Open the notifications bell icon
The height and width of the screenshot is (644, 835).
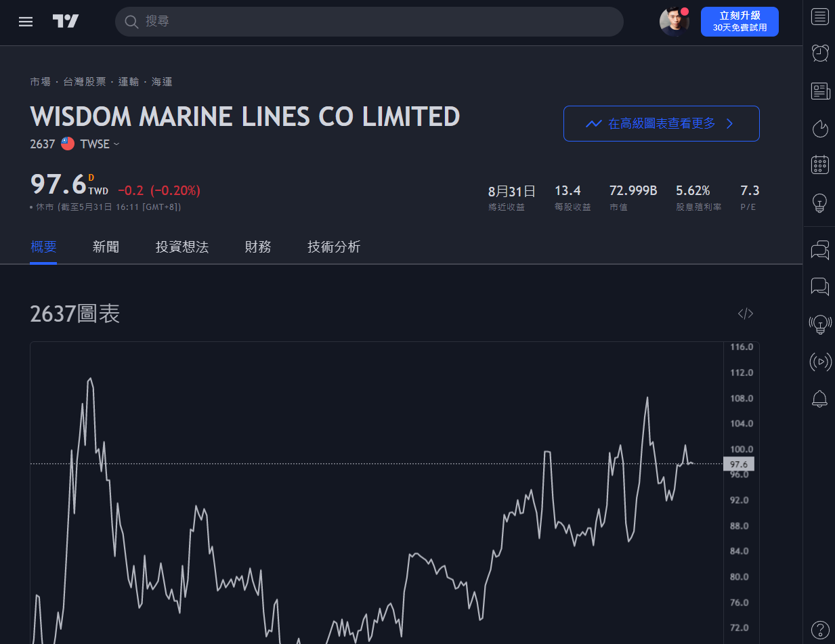(x=820, y=399)
